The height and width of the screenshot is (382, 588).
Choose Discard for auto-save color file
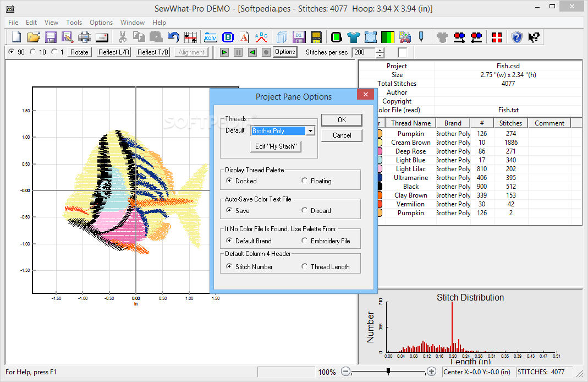(305, 211)
